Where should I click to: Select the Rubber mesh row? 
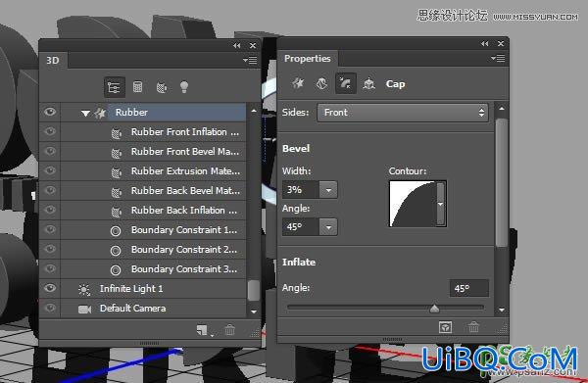coord(143,112)
